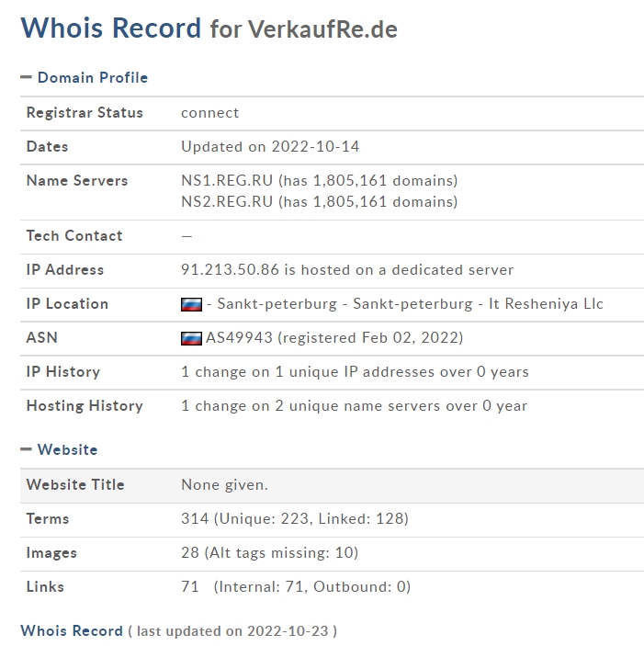Click the Images count 28 value
The width and height of the screenshot is (644, 646).
[190, 552]
